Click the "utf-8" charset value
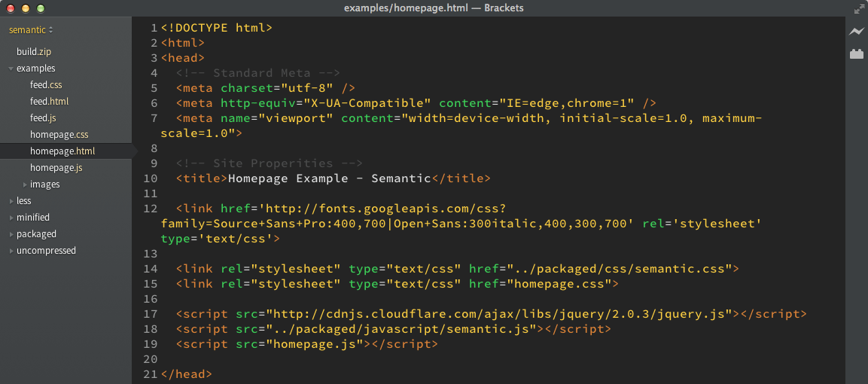Screen dimensions: 868x384 307,88
